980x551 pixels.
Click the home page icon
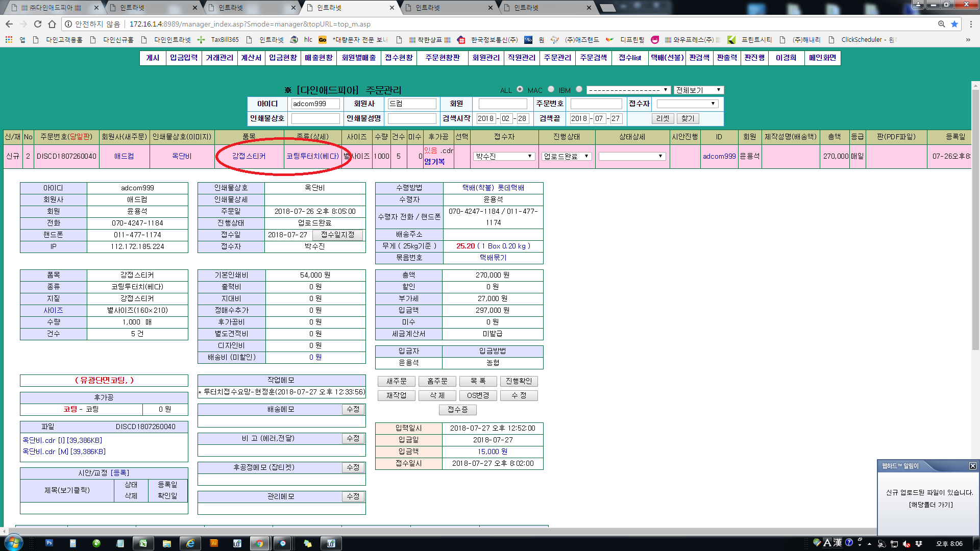pos(52,24)
